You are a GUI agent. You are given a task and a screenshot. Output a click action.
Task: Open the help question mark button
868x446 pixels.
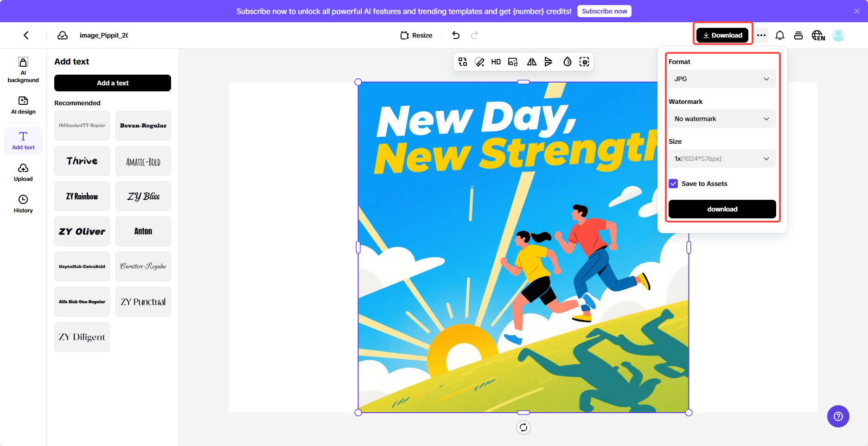tap(838, 416)
